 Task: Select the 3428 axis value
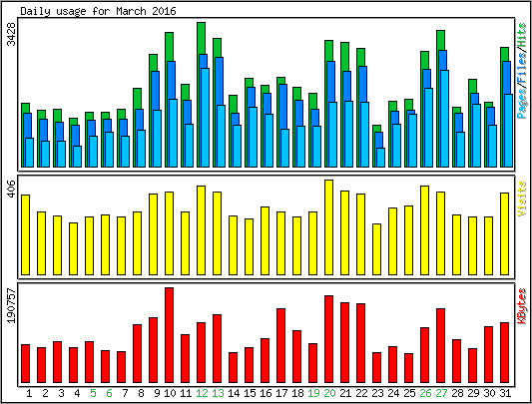click(x=11, y=34)
